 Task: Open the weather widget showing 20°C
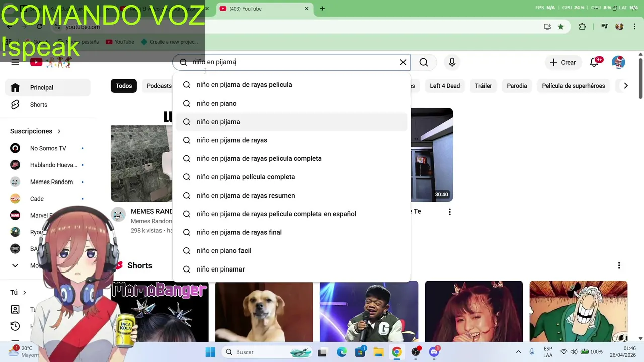[24, 352]
